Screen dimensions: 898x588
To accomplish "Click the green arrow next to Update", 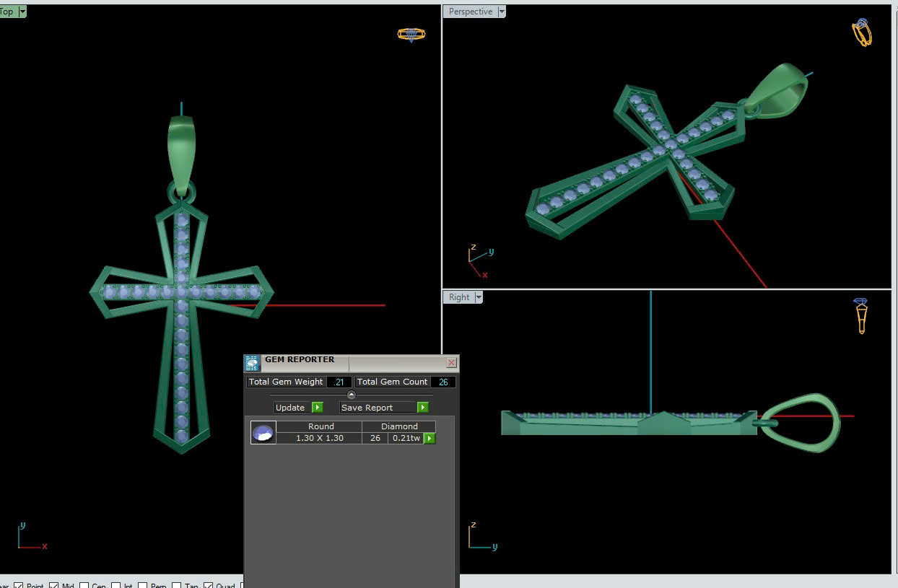I will pos(317,408).
